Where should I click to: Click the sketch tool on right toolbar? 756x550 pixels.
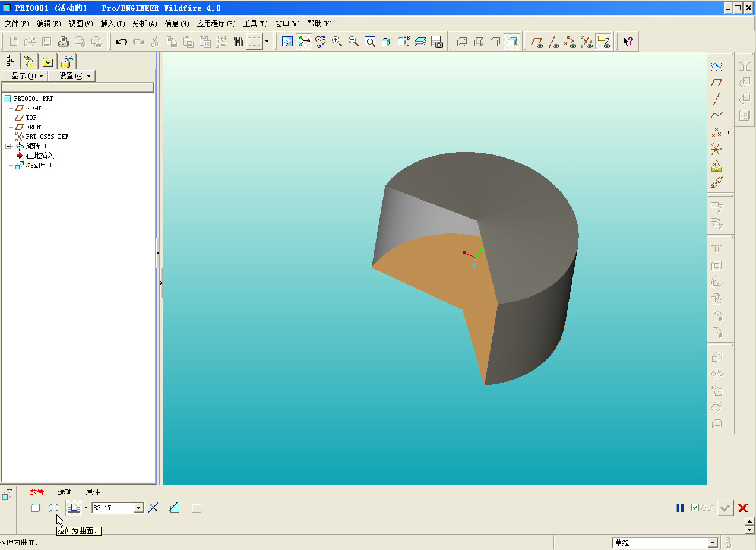point(717,66)
